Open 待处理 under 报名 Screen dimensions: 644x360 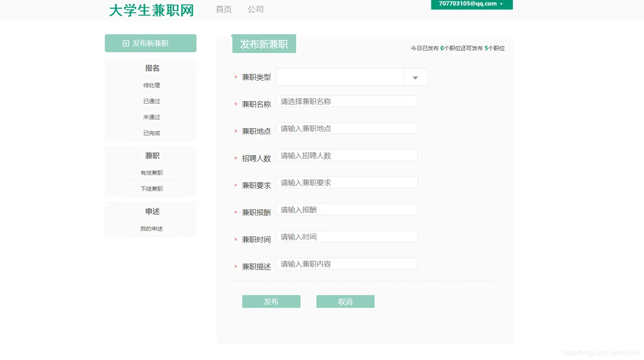(151, 85)
